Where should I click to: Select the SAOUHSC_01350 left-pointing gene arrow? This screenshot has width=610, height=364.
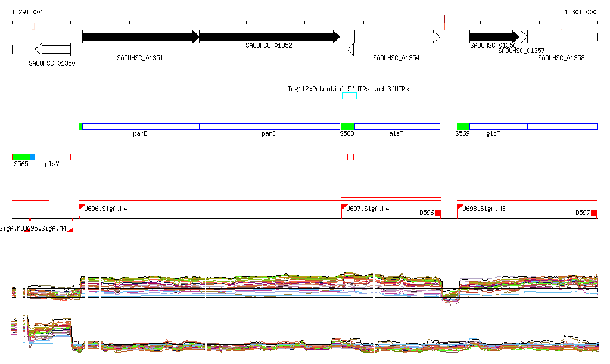52,49
